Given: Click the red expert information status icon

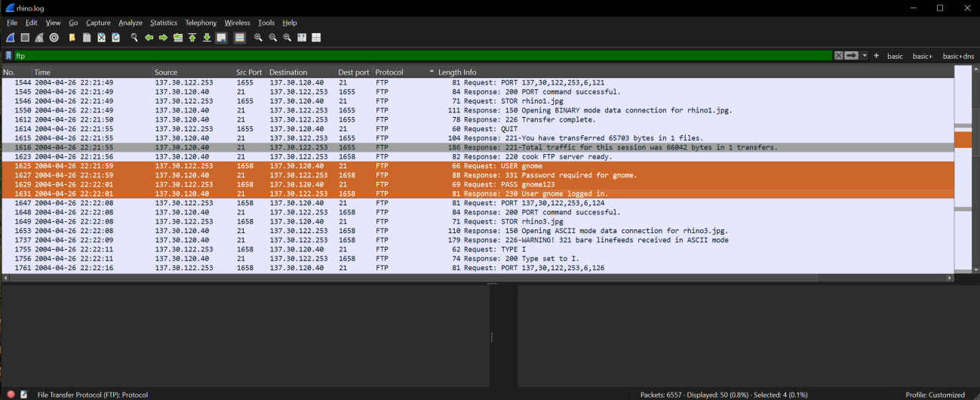Looking at the screenshot, I should point(11,395).
